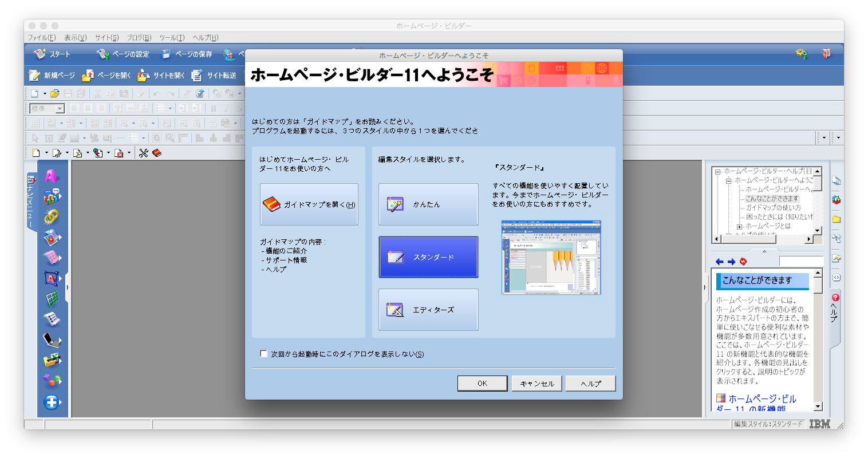Image resolution: width=868 pixels, height=458 pixels.
Task: Click the red door exit icon top right
Action: coord(826,54)
